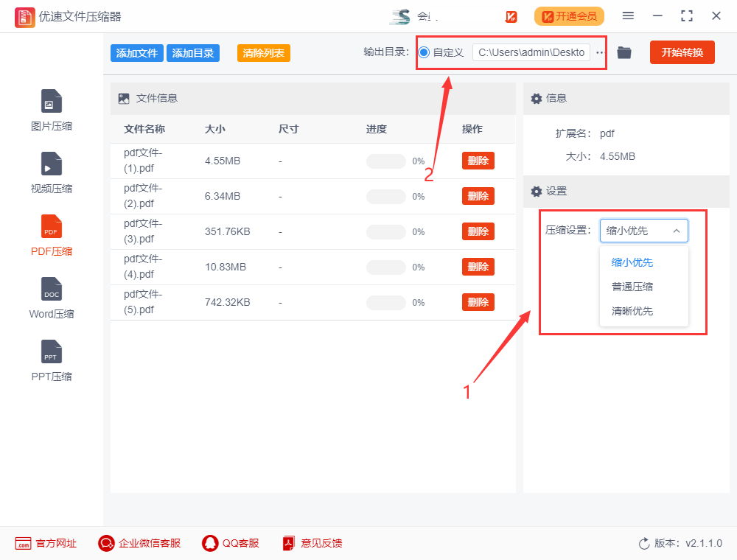Delete pdf文件-(4).pdf with 删除 button

pos(478,267)
